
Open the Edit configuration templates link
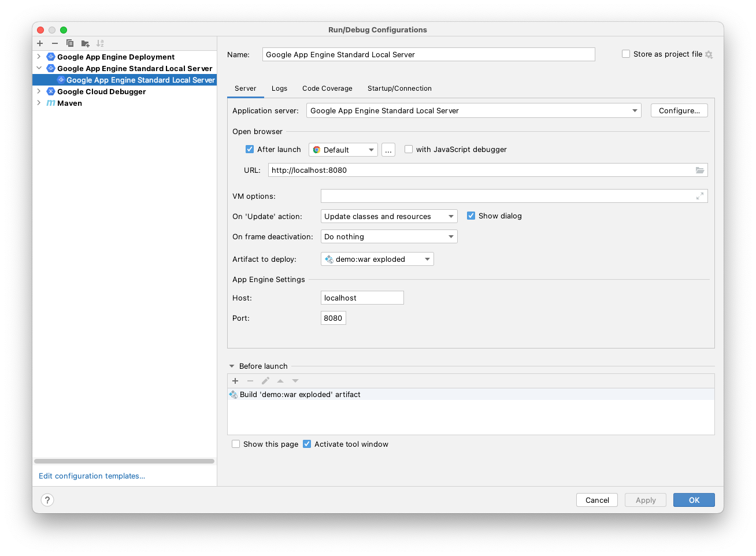coord(91,476)
